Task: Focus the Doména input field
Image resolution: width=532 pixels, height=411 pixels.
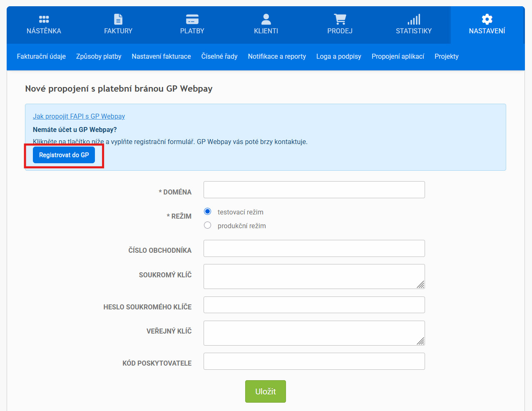Action: pyautogui.click(x=314, y=190)
